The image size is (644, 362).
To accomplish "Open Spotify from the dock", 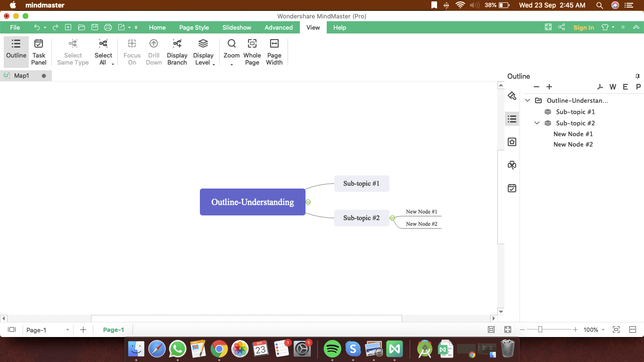I will 333,349.
